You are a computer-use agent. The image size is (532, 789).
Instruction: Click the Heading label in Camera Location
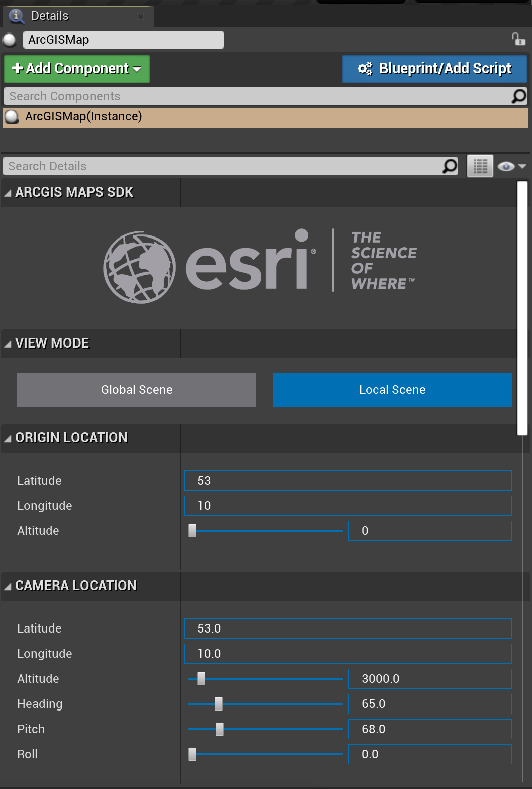40,704
